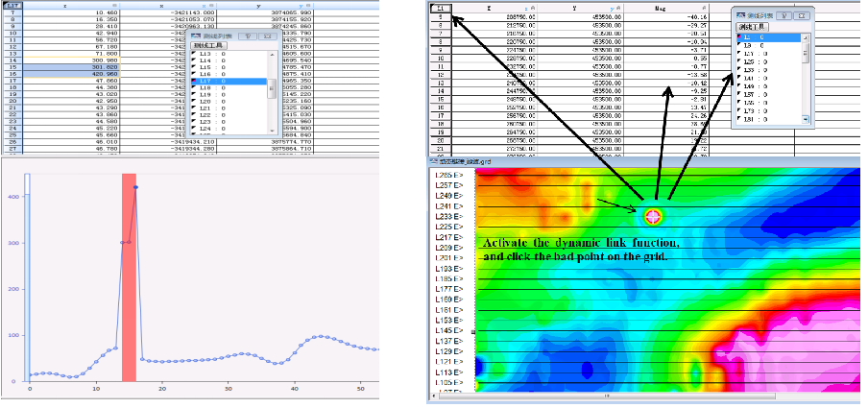Click left line list dialog title icon
The width and height of the screenshot is (868, 408).
click(x=197, y=36)
